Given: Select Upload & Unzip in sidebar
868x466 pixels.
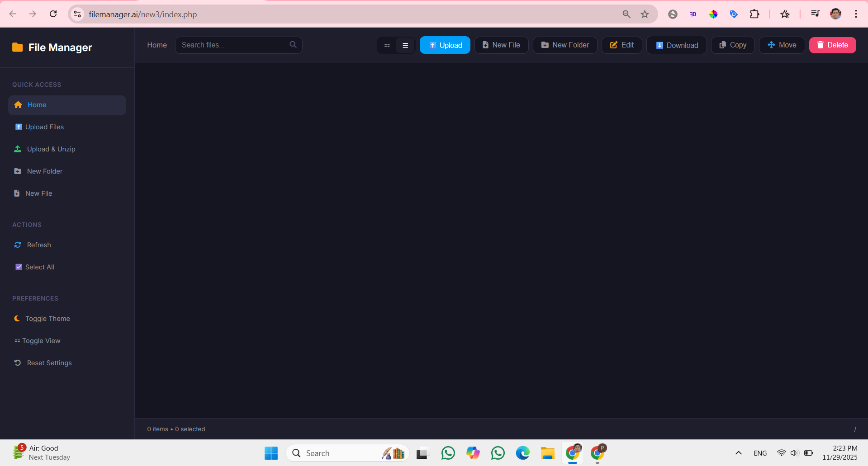Looking at the screenshot, I should click(x=51, y=149).
